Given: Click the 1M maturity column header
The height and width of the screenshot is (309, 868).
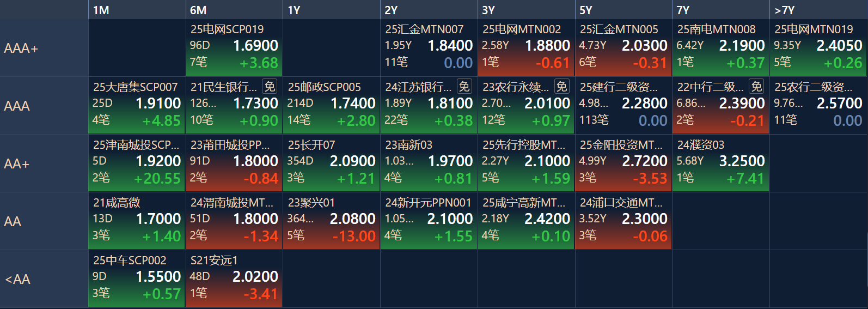Looking at the screenshot, I should (x=137, y=10).
